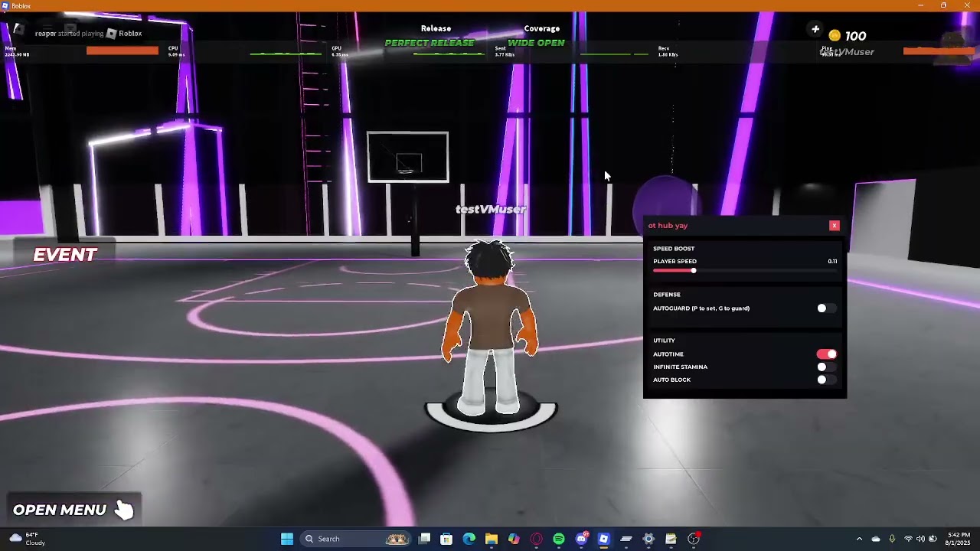Click the testVMuser name tag
The height and width of the screenshot is (551, 980).
point(491,209)
